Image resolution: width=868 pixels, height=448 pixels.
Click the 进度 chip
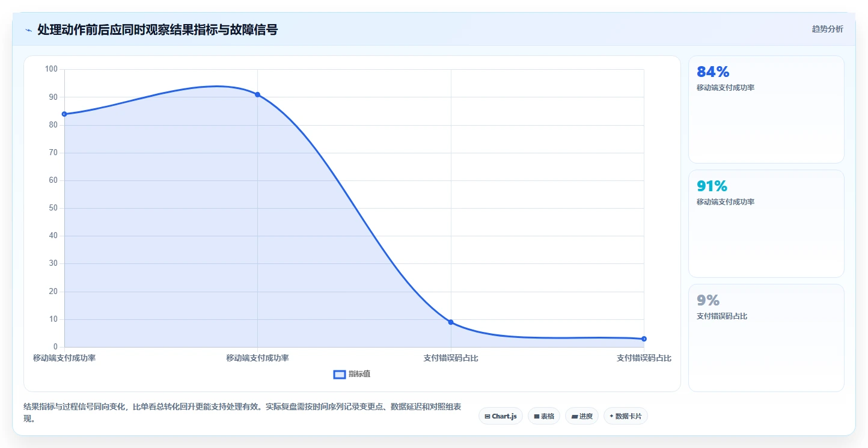pos(582,416)
